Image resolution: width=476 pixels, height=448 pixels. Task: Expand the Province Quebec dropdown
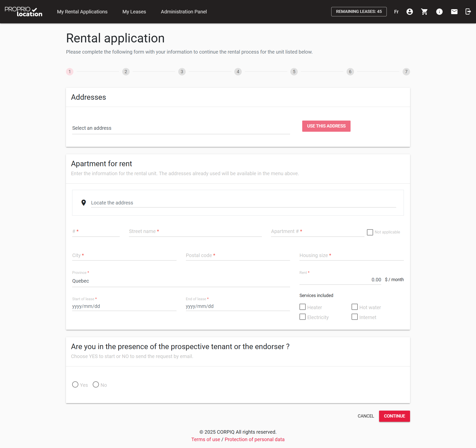click(181, 281)
